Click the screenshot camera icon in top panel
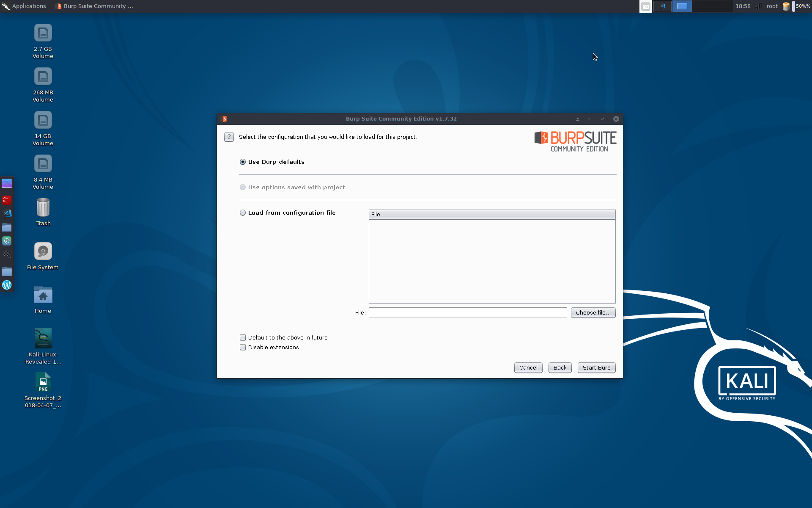The width and height of the screenshot is (812, 508). [645, 6]
